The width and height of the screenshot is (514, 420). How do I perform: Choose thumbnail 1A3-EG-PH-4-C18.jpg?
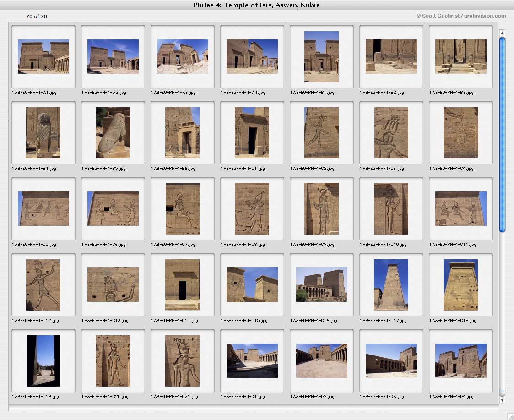[460, 285]
